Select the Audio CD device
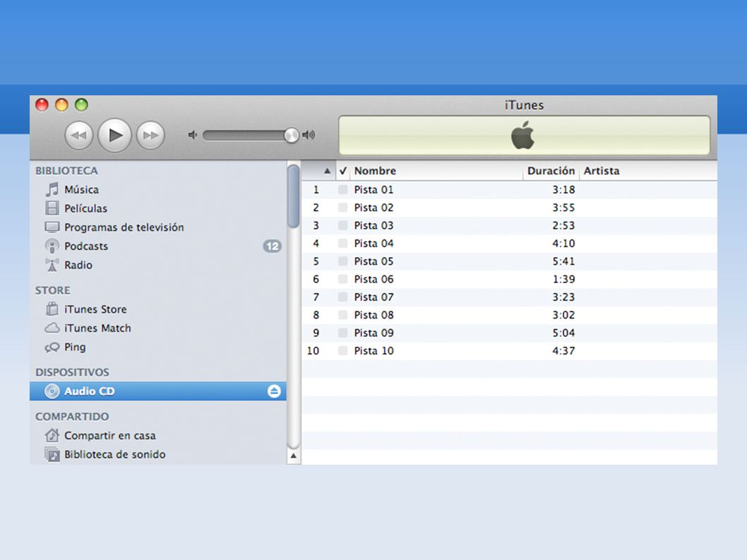 157,391
